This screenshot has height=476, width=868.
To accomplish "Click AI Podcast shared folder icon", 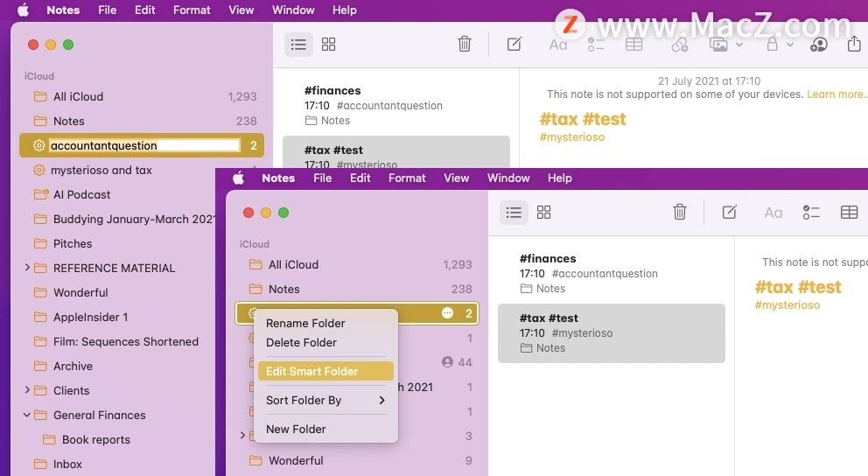I will tap(40, 194).
